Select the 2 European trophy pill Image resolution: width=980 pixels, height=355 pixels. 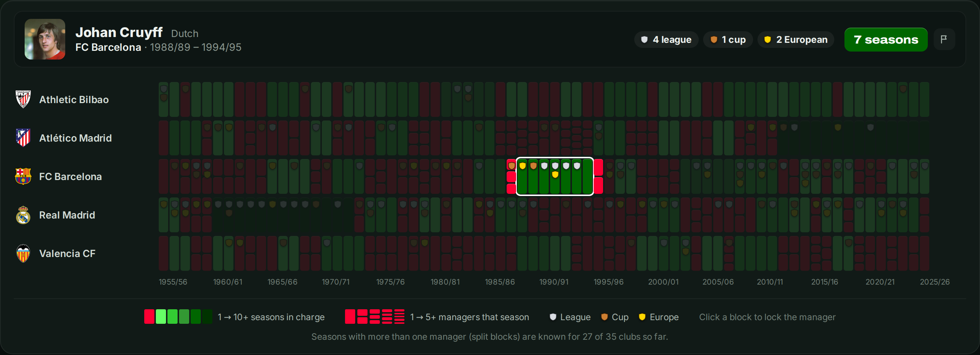(796, 40)
